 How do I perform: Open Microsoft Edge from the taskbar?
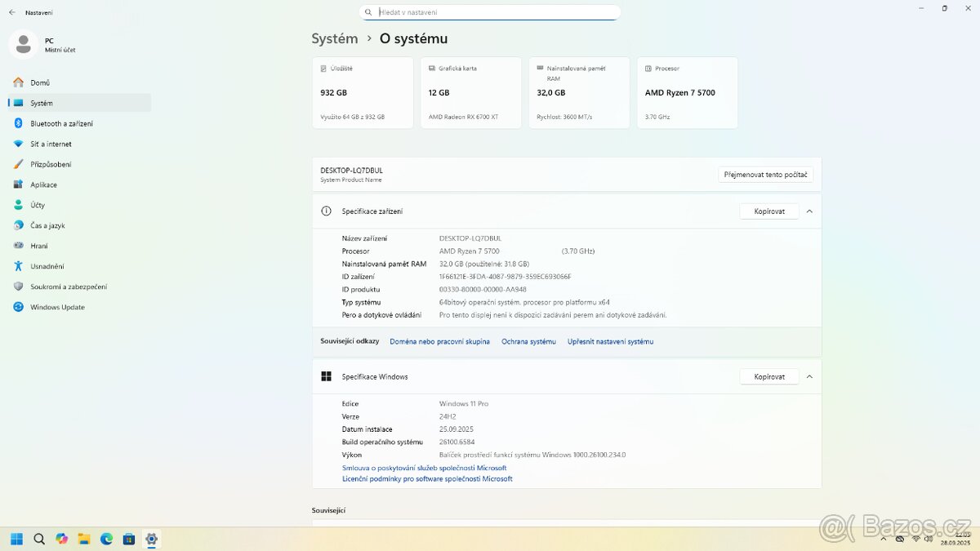click(106, 539)
